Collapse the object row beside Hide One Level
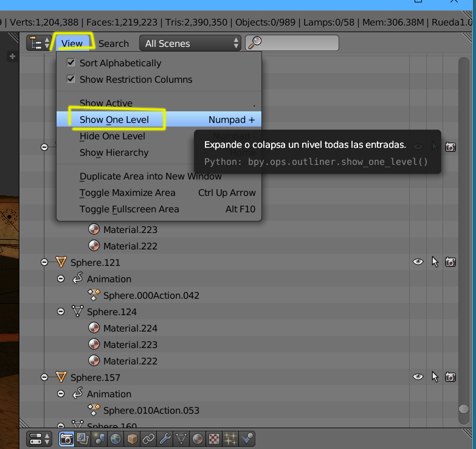 (44, 147)
